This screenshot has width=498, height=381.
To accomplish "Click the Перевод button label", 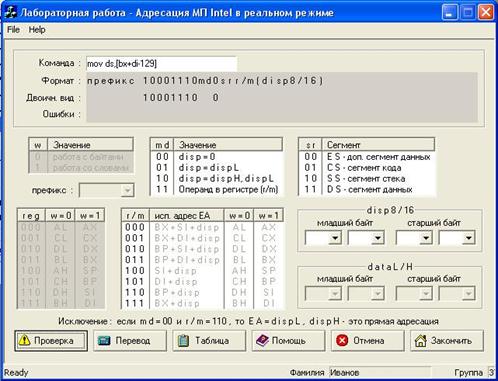I will click(x=133, y=341).
